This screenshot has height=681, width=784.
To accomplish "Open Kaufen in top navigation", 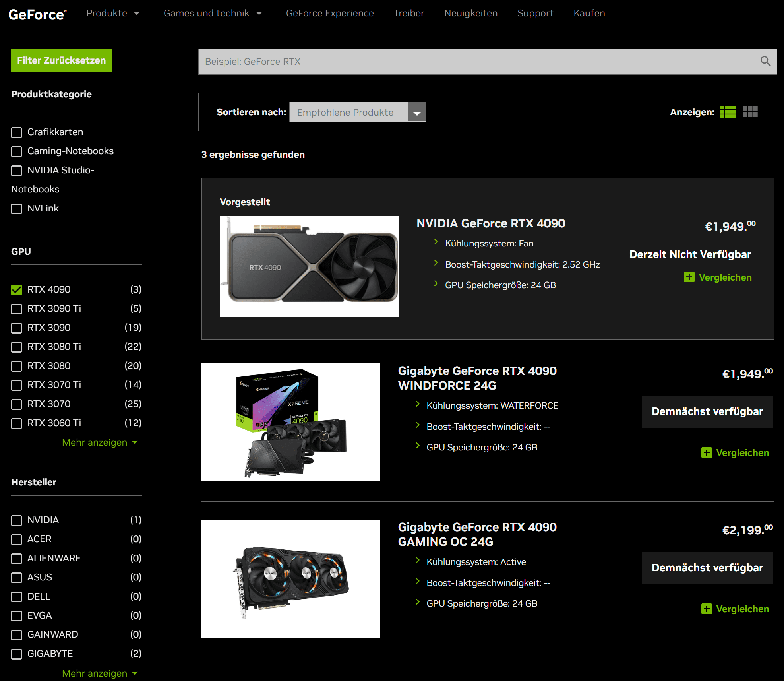I will [589, 13].
